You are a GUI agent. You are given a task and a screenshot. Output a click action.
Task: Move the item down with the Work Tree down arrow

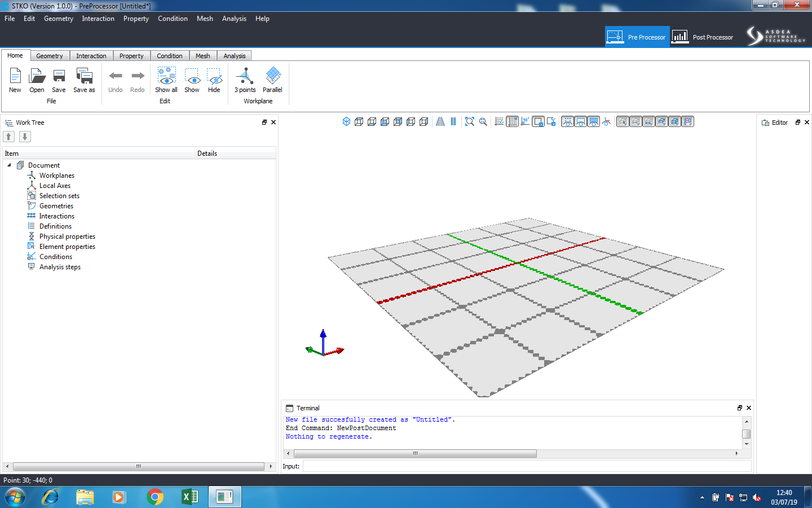click(x=25, y=137)
